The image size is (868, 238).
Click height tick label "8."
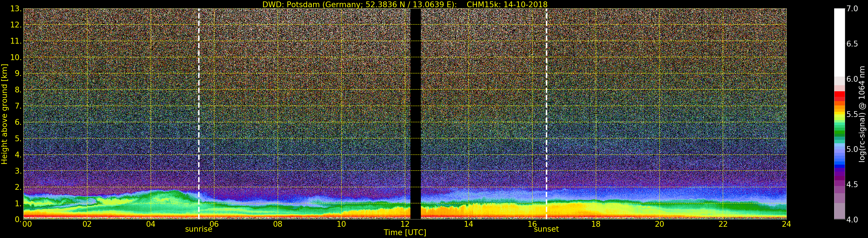tap(18, 90)
